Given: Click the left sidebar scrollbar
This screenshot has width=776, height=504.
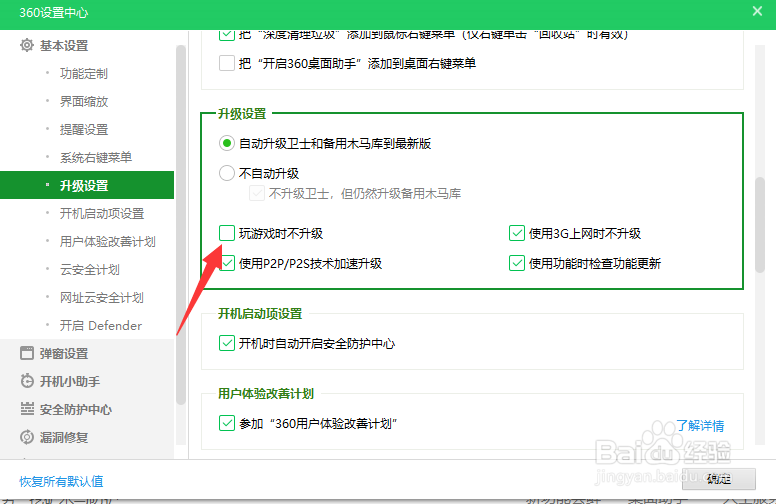Looking at the screenshot, I should click(x=181, y=225).
